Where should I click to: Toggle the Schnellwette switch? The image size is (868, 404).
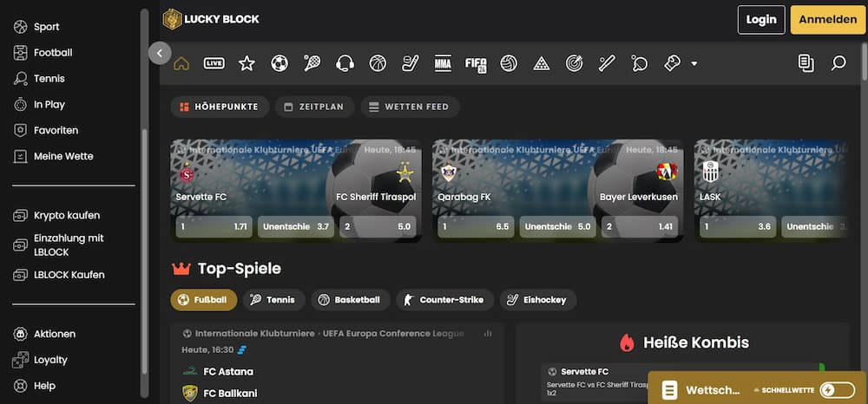[837, 390]
